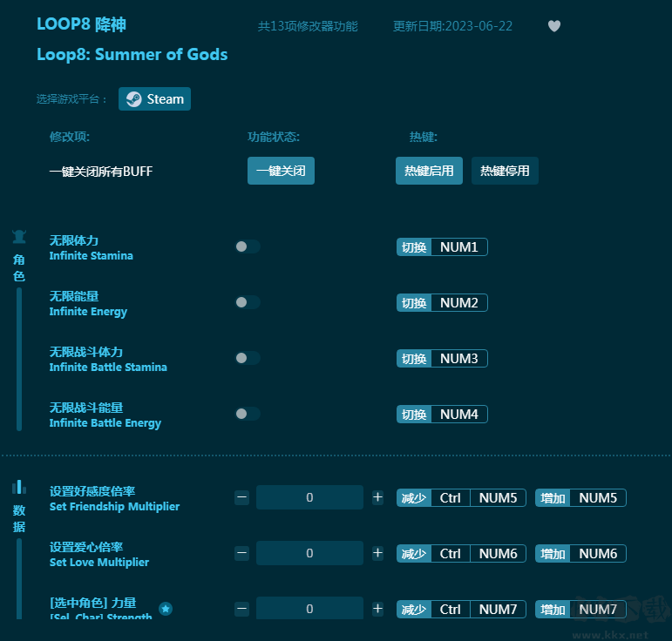The image size is (672, 641).
Task: Click the 减少 Ctrl NUM6 hotkey box
Action: (x=461, y=554)
